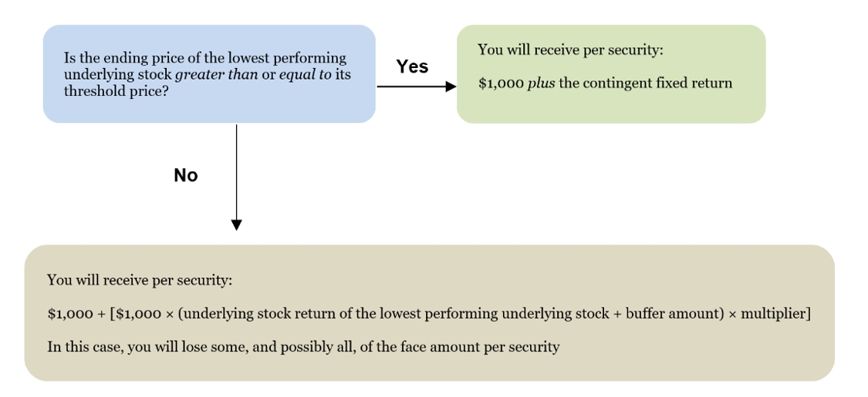Click the vertical line below the blue box
This screenshot has width=868, height=397.
tap(236, 172)
